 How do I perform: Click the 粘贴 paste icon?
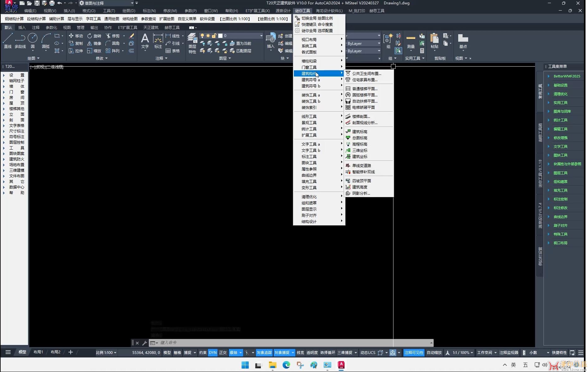[435, 41]
